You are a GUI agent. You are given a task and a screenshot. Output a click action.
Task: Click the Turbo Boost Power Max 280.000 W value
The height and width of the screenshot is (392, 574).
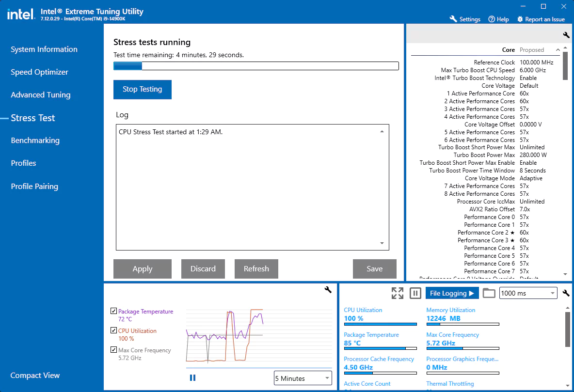(x=533, y=155)
